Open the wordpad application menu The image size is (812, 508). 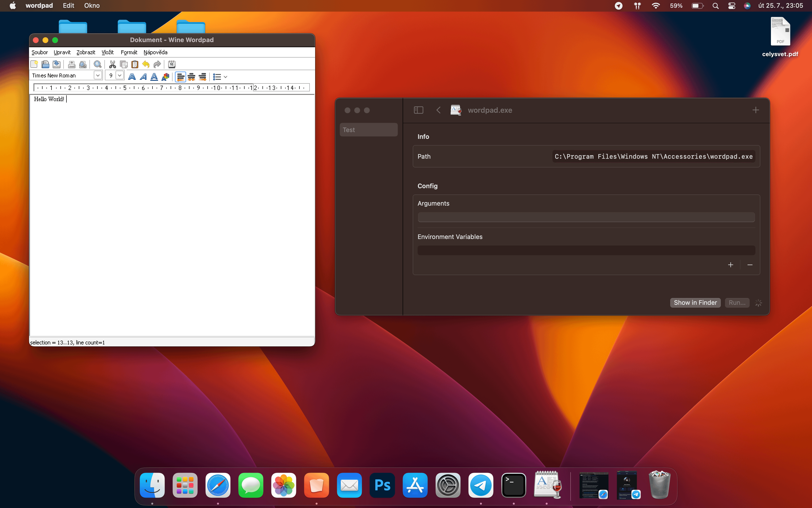[x=39, y=5]
